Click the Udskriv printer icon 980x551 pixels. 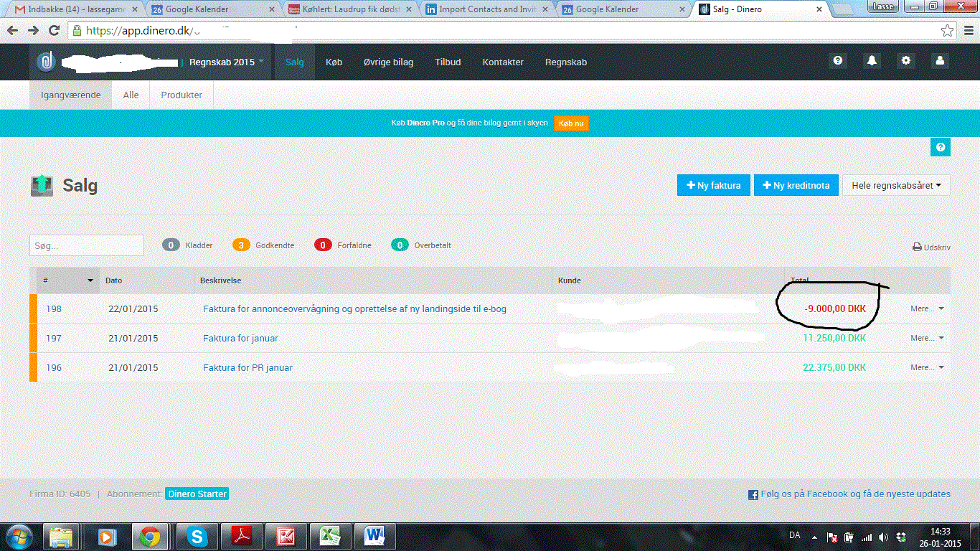click(917, 248)
